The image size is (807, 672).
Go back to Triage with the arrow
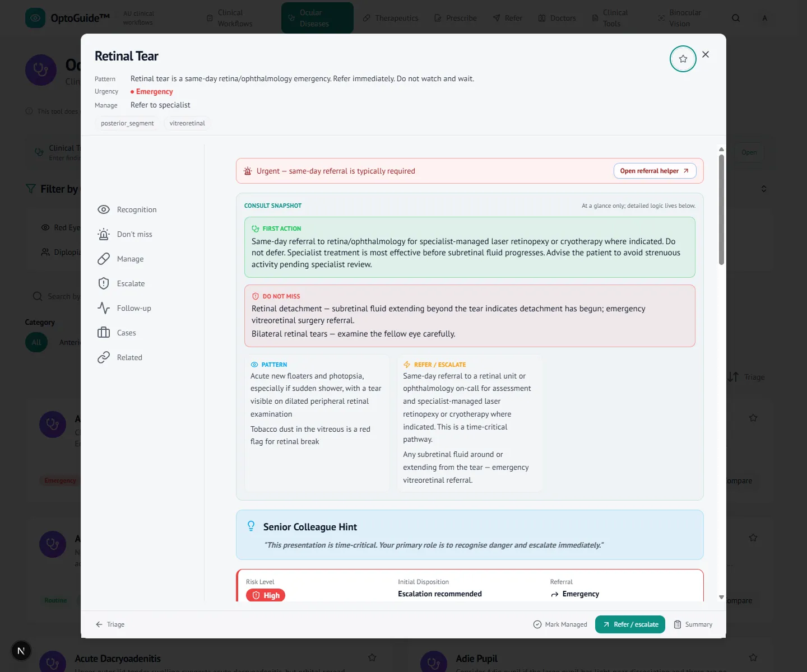pos(110,624)
